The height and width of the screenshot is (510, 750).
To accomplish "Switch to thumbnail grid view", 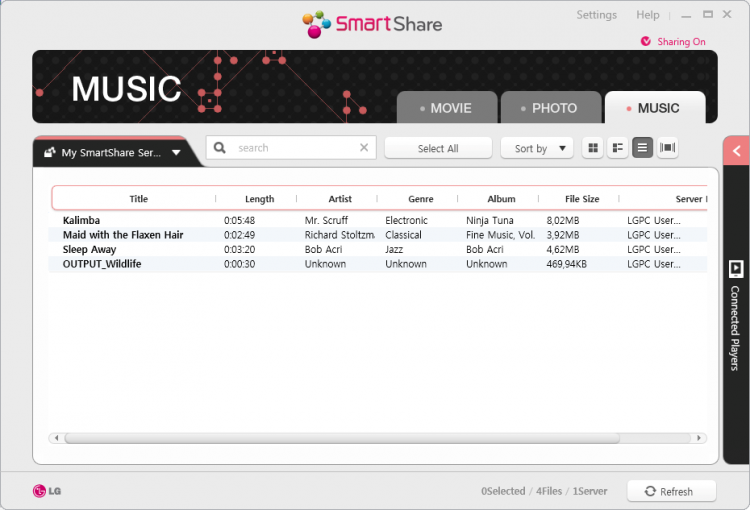I will (x=593, y=148).
